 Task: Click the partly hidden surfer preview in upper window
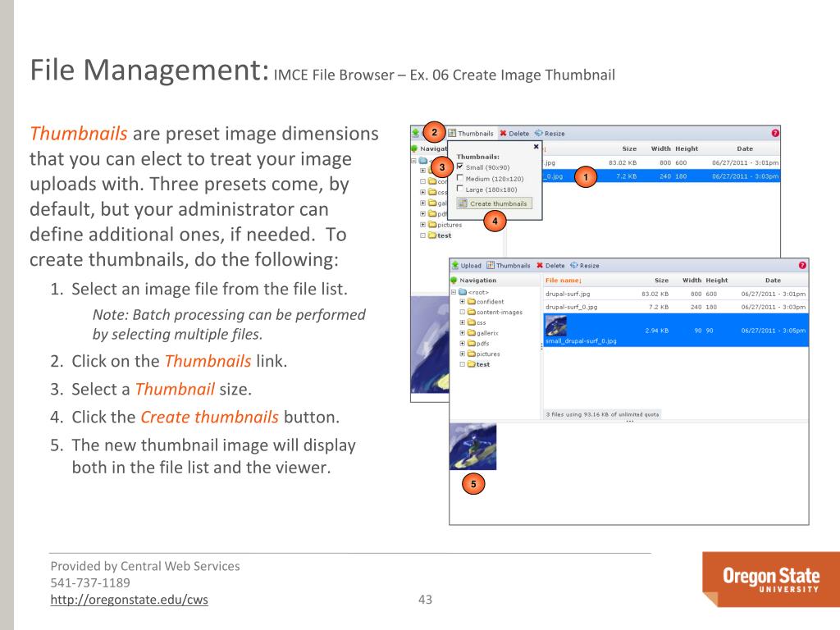click(x=430, y=345)
